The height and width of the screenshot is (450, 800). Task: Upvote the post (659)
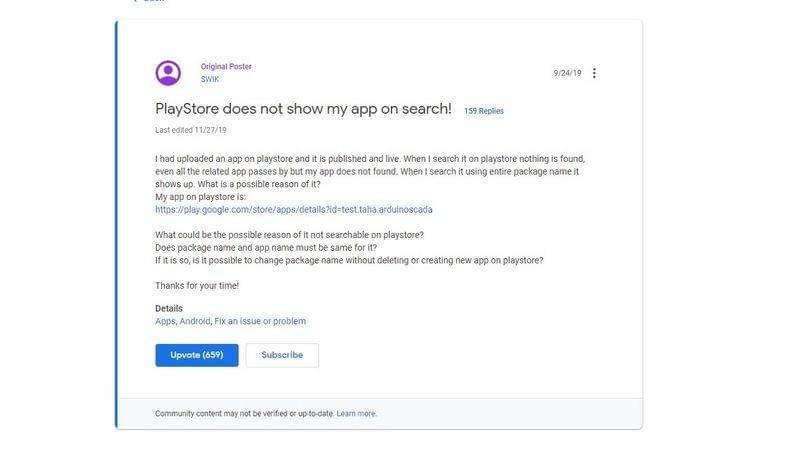[x=196, y=355]
